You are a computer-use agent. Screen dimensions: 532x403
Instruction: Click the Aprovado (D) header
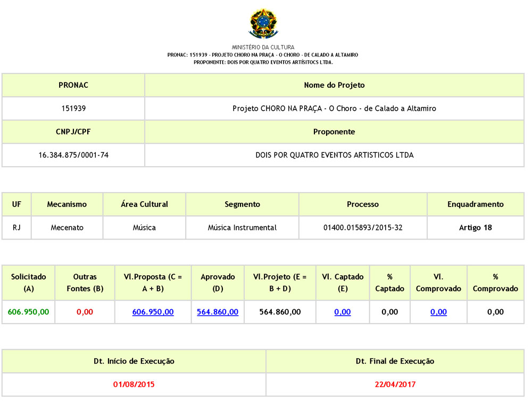(x=218, y=283)
